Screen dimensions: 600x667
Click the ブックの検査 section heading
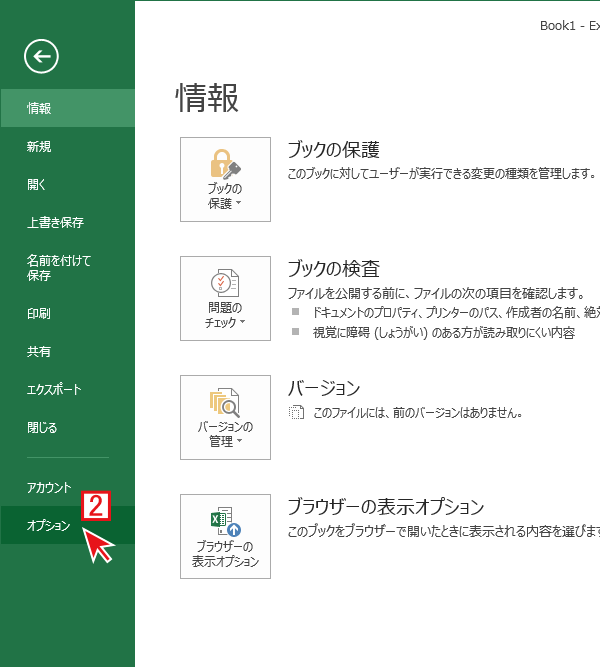pyautogui.click(x=334, y=269)
